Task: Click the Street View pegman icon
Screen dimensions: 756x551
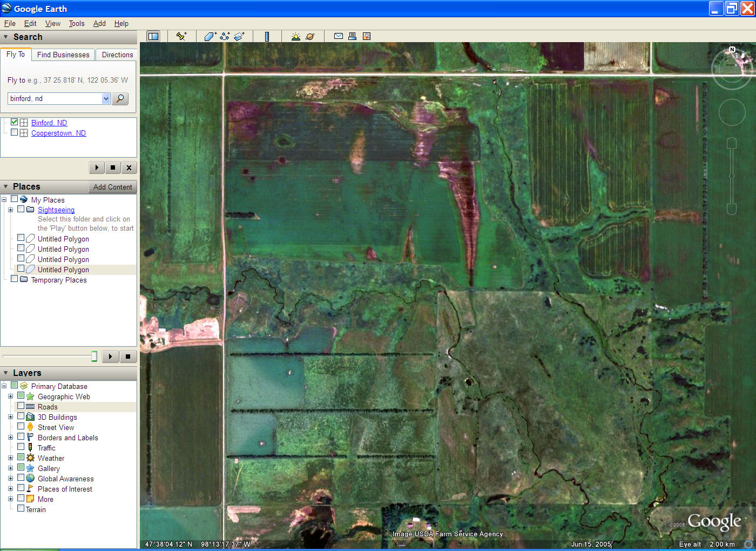Action: point(30,427)
